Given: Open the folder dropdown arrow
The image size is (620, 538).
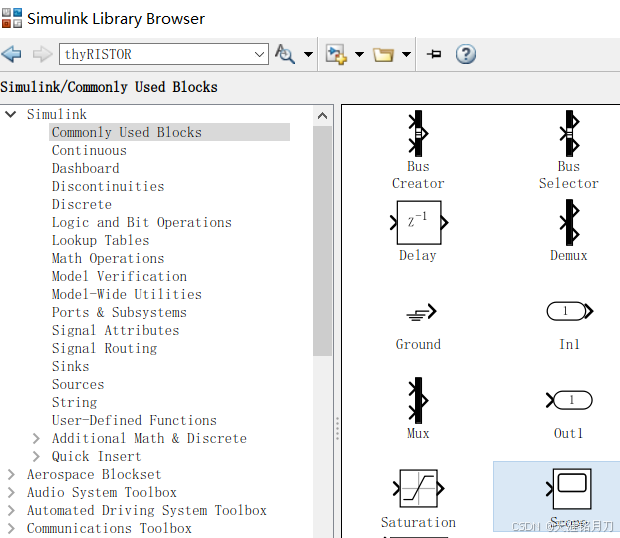Looking at the screenshot, I should [x=406, y=54].
